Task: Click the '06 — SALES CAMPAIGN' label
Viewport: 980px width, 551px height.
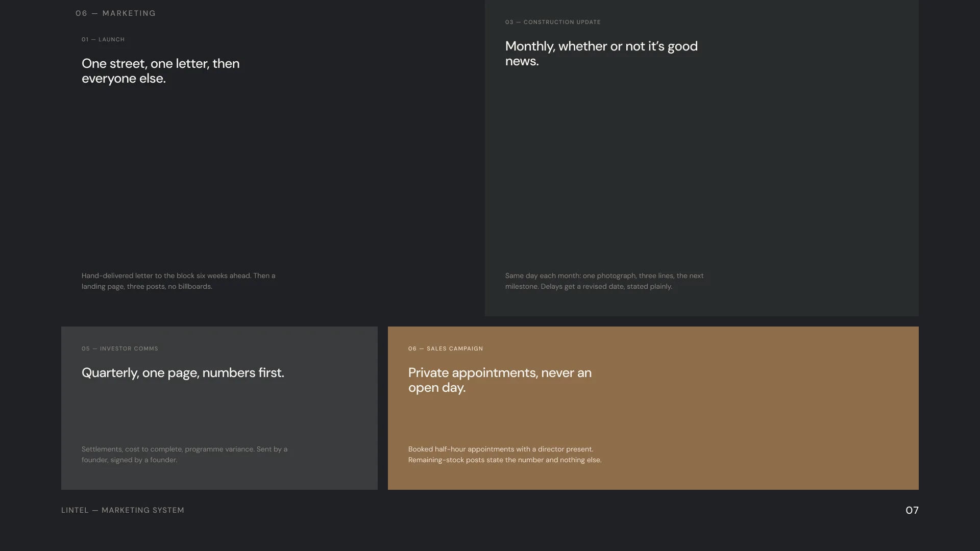Action: 446,348
